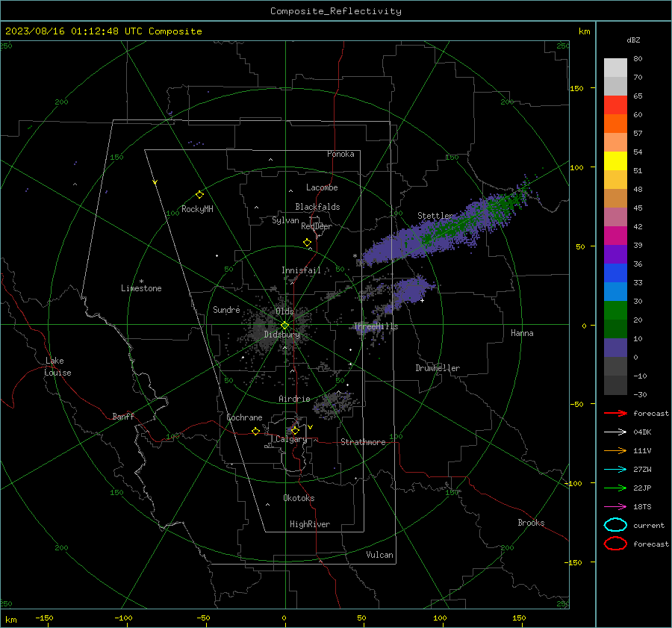
Task: Click the 'ThreeHills' map label
Action: [x=376, y=326]
